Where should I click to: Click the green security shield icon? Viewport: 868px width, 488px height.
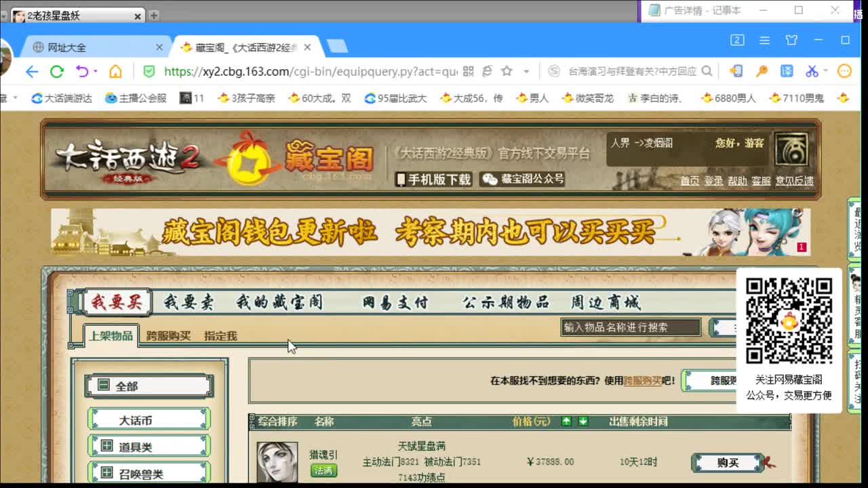149,71
